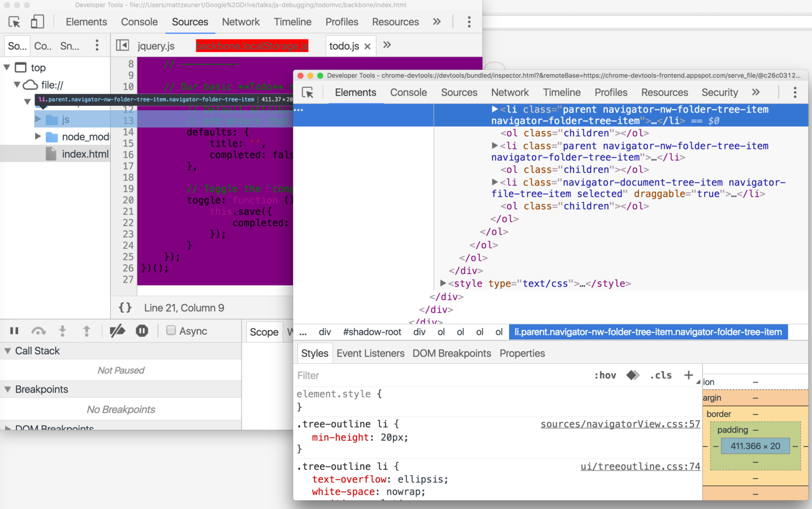This screenshot has width=812, height=509.
Task: Collapse the Call Stack section
Action: [7, 351]
